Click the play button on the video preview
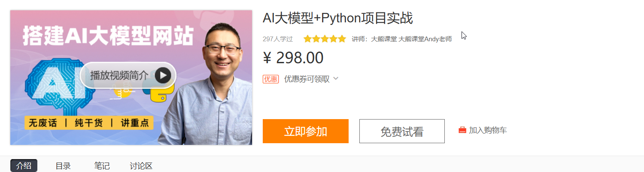Viewport: 644px width, 172px height. pyautogui.click(x=163, y=76)
